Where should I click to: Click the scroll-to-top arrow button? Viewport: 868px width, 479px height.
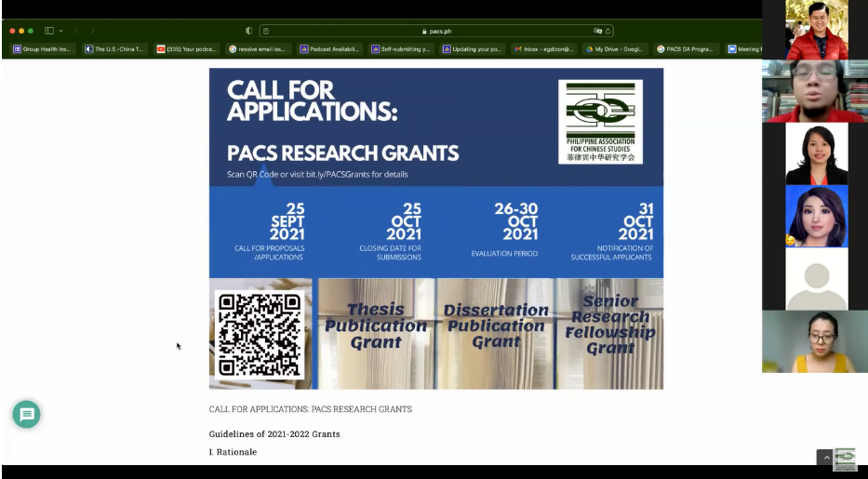tap(825, 458)
